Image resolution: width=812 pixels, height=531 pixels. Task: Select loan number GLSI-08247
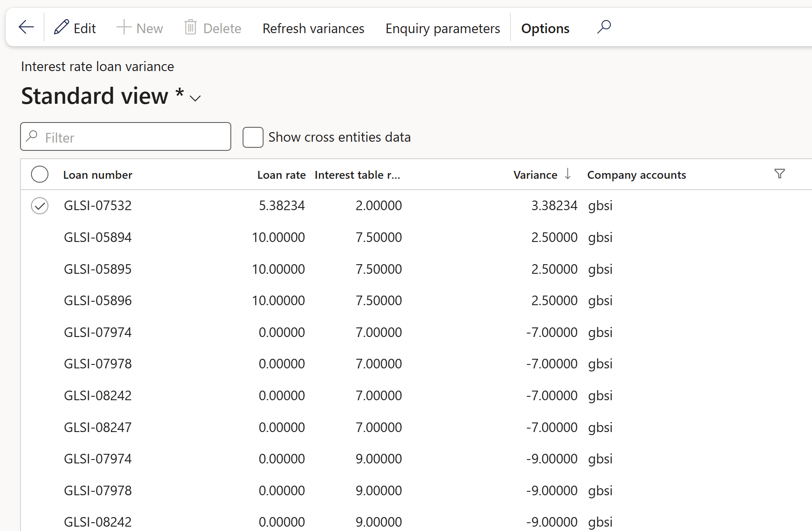[x=98, y=427]
